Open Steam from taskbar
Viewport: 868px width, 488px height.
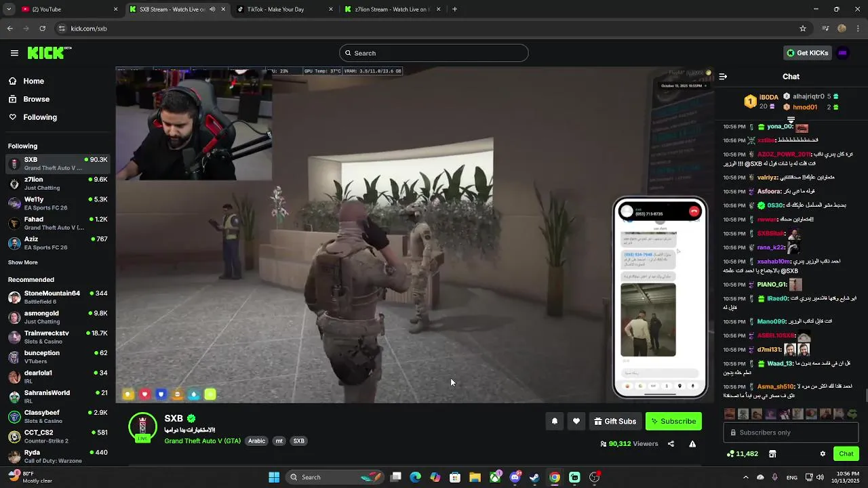pyautogui.click(x=534, y=477)
